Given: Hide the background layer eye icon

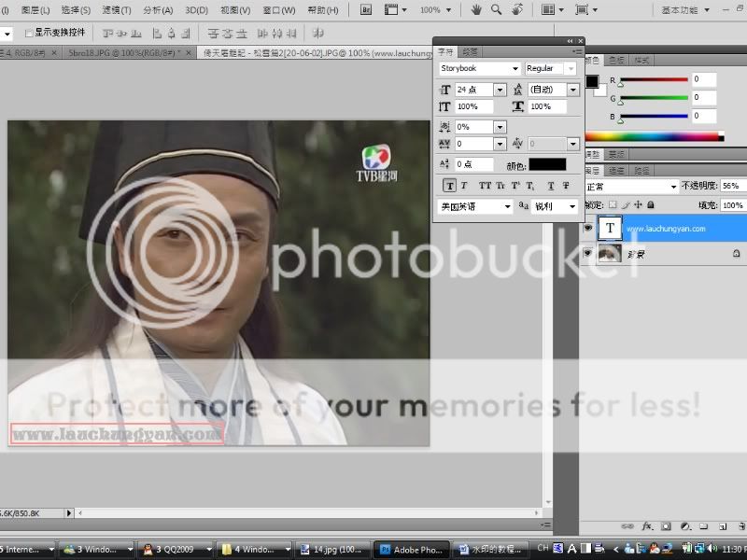Looking at the screenshot, I should [588, 253].
